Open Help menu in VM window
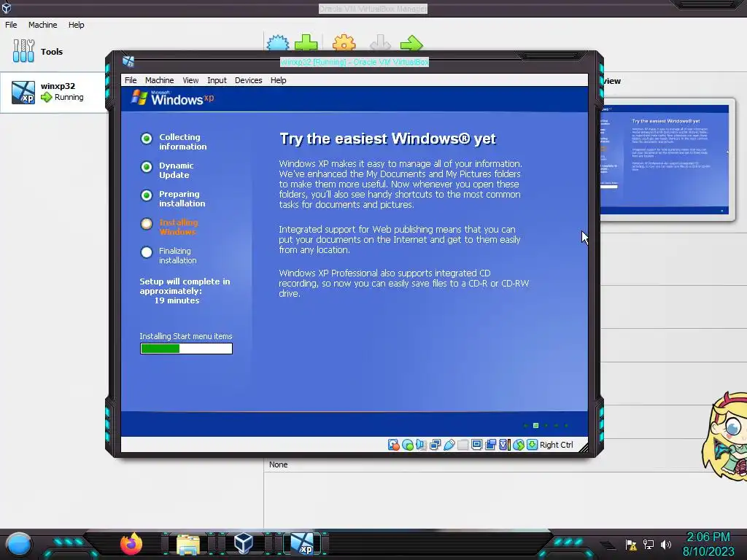Screen dimensions: 747x560 tap(278, 80)
